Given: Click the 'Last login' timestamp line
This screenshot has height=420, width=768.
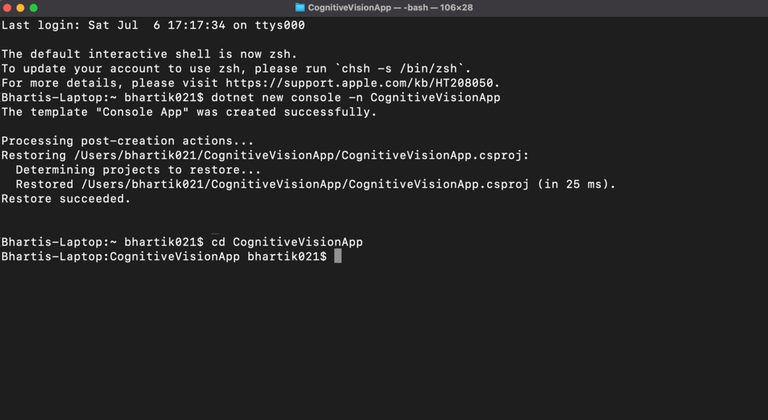Looking at the screenshot, I should pyautogui.click(x=153, y=25).
